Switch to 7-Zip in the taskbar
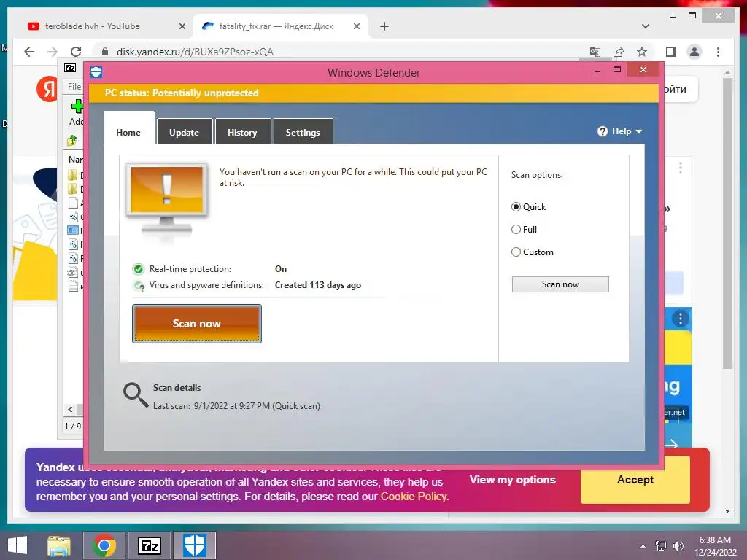Viewport: 747px width, 560px height. [150, 545]
